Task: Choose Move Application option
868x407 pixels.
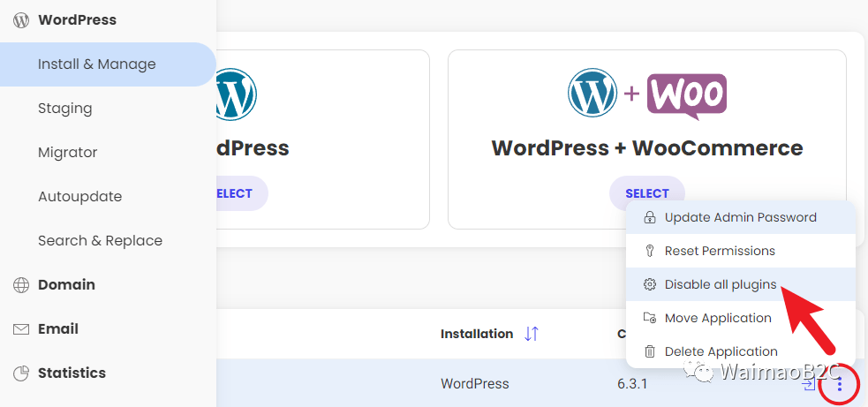Action: (x=741, y=318)
